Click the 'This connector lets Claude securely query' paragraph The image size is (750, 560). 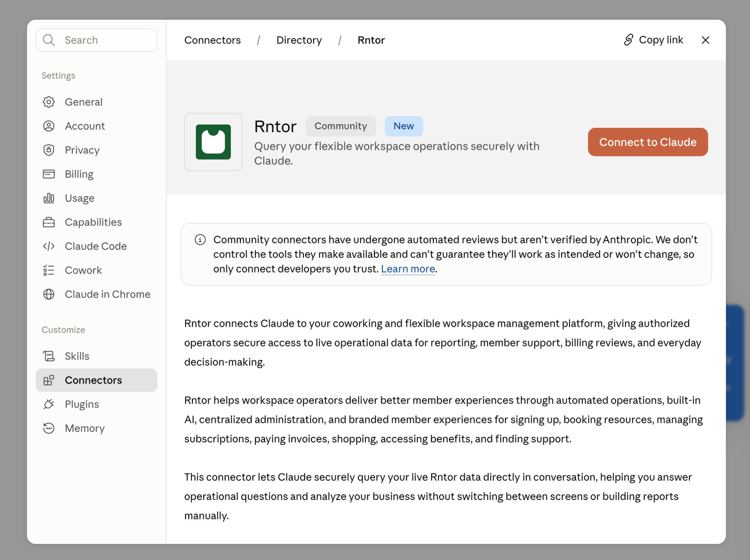click(438, 497)
